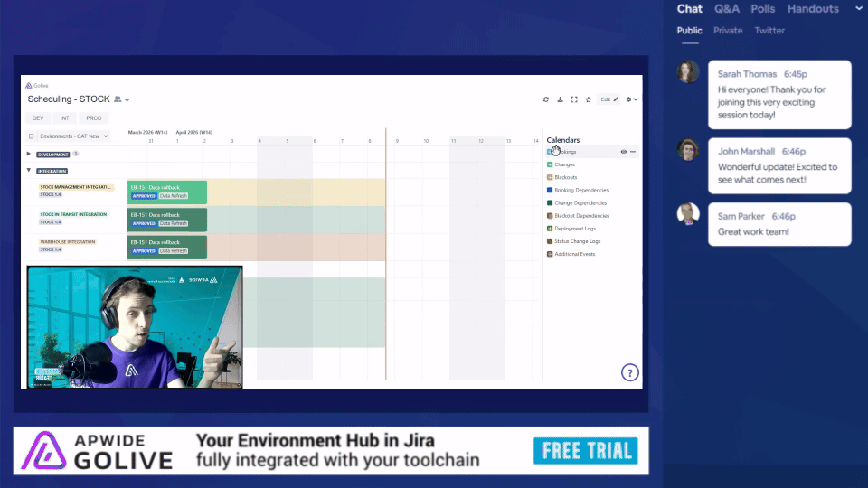Toggle the Changes calendar checkbox
Viewport: 868px width, 488px height.
tap(550, 164)
